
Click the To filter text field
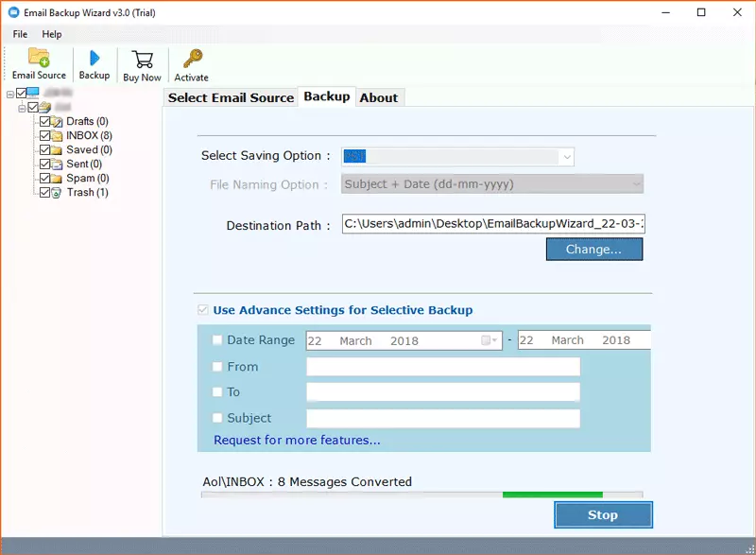click(443, 392)
